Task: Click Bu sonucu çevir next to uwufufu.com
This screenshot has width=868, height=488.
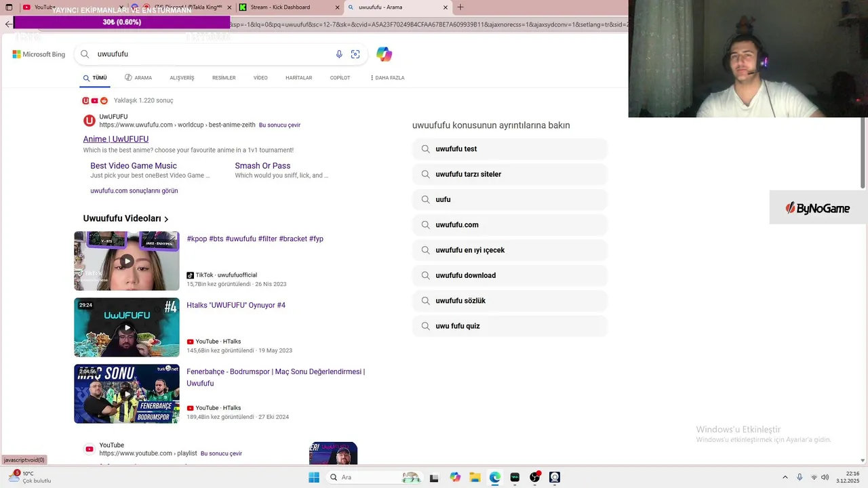Action: pos(279,125)
